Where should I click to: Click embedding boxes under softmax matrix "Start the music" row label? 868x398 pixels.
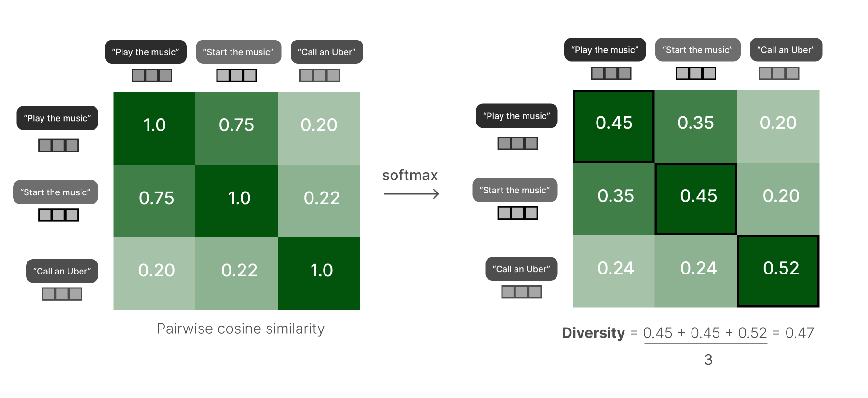tap(517, 213)
